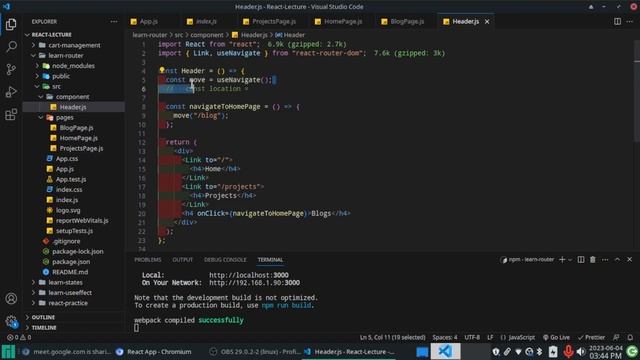Add a new terminal with plus icon
Viewport: 640px width, 360px height.
click(562, 260)
